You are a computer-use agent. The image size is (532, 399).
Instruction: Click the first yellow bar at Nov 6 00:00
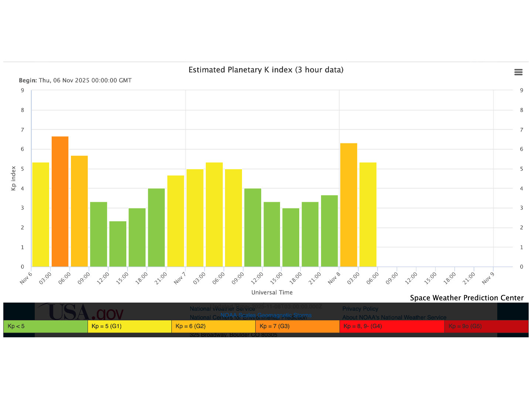(x=41, y=214)
